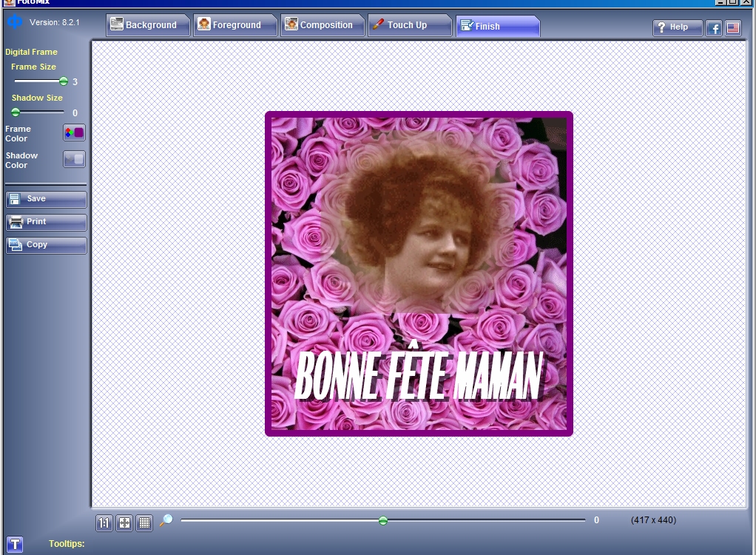Image resolution: width=756 pixels, height=555 pixels.
Task: Click the Shadow Size label
Action: [37, 98]
